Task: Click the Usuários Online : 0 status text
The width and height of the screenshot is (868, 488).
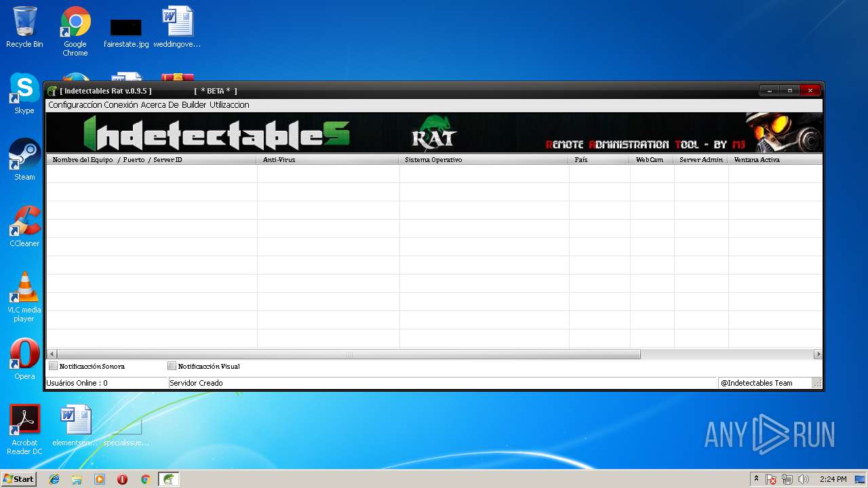Action: pos(77,383)
